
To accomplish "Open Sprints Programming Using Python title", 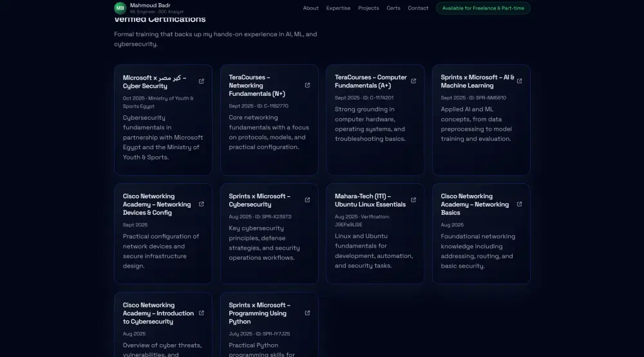I will pos(260,313).
